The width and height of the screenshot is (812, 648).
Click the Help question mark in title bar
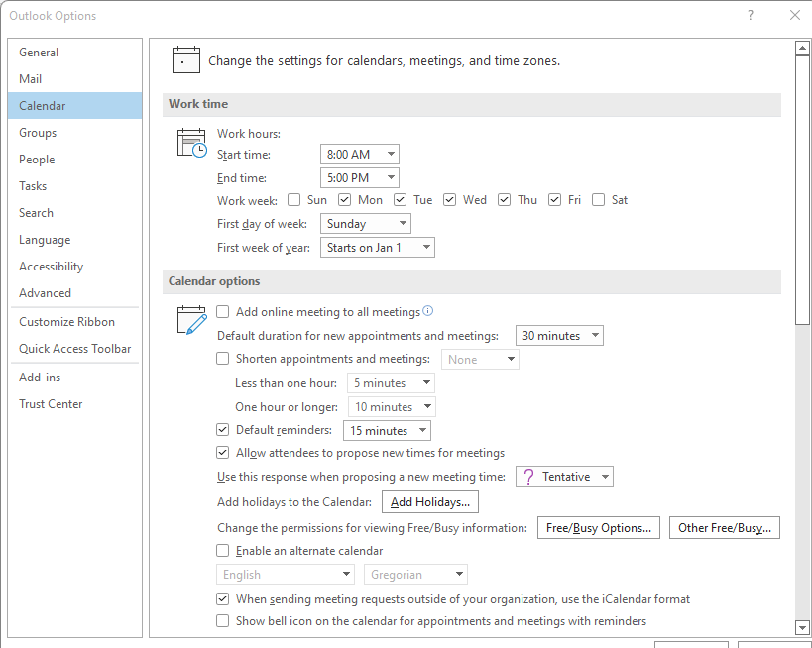coord(751,15)
